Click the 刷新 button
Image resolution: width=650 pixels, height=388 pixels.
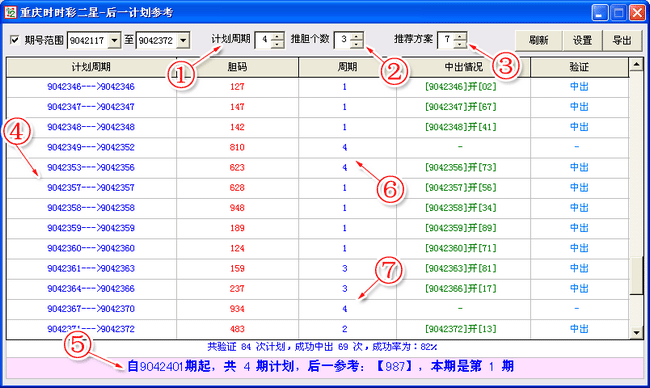538,41
